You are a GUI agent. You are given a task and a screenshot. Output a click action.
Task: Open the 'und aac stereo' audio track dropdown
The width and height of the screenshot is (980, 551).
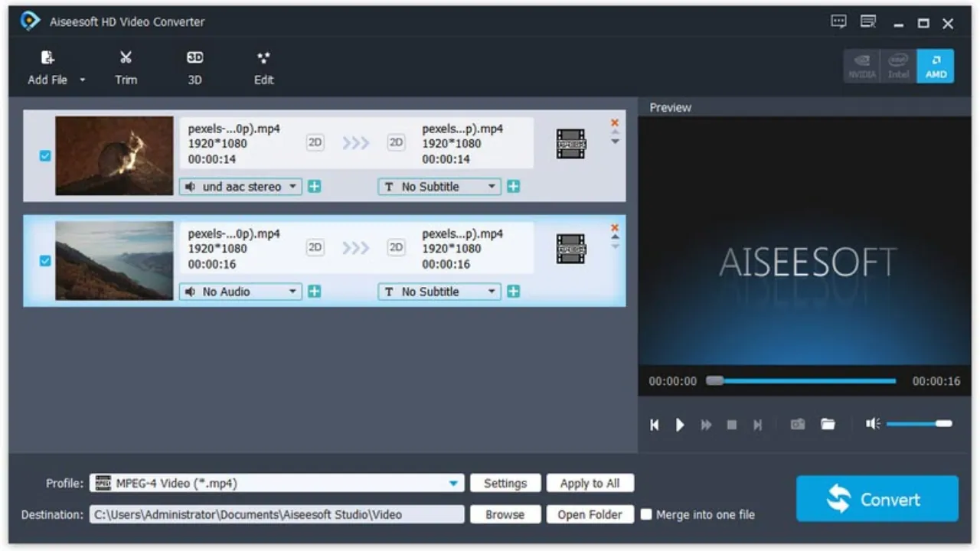click(x=240, y=187)
